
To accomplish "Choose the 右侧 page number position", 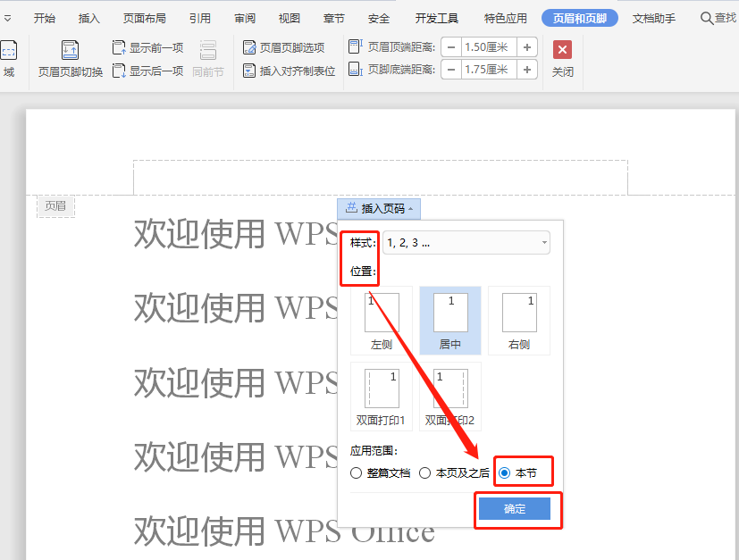I will (x=519, y=321).
